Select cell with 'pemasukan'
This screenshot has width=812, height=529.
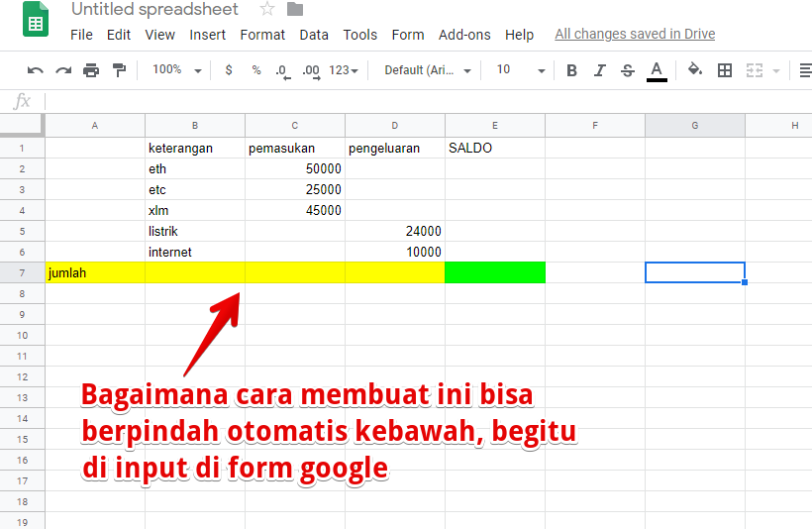(295, 149)
